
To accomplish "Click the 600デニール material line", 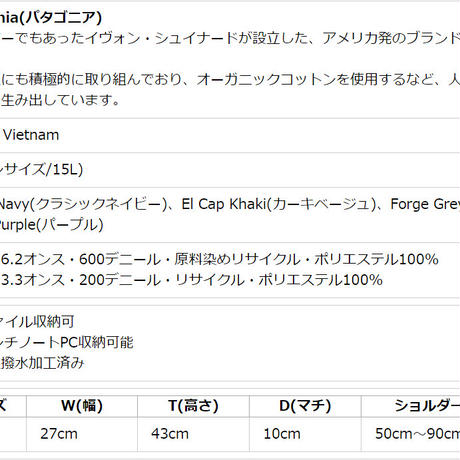I will (220, 259).
